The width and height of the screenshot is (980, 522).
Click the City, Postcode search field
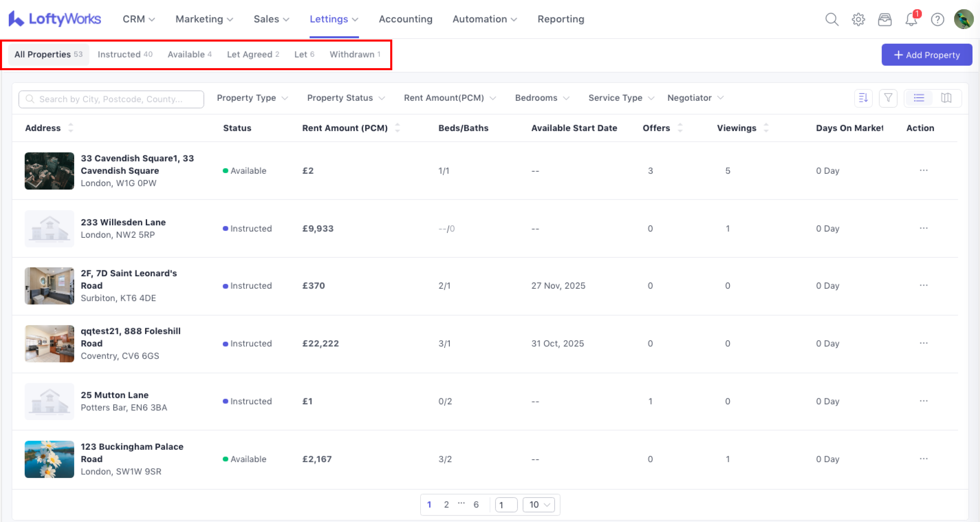111,99
